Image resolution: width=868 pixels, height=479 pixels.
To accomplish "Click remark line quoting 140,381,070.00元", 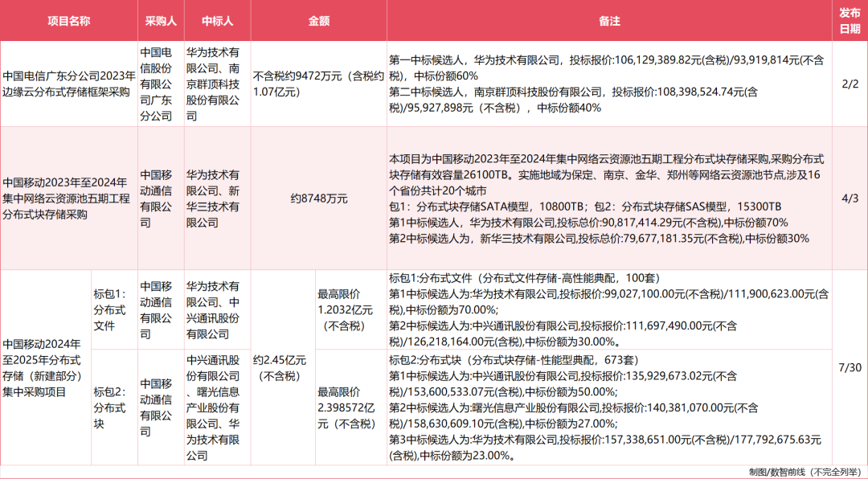I will [574, 416].
